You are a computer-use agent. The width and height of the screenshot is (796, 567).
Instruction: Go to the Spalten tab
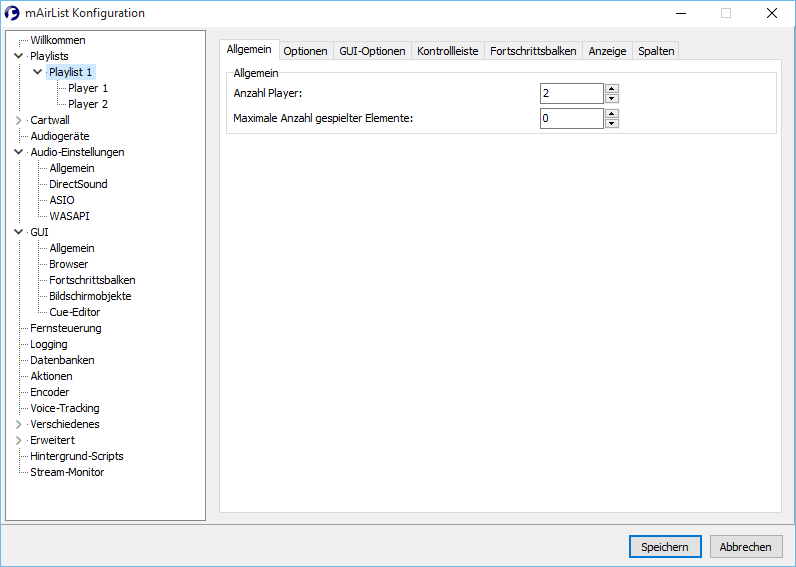pos(656,51)
